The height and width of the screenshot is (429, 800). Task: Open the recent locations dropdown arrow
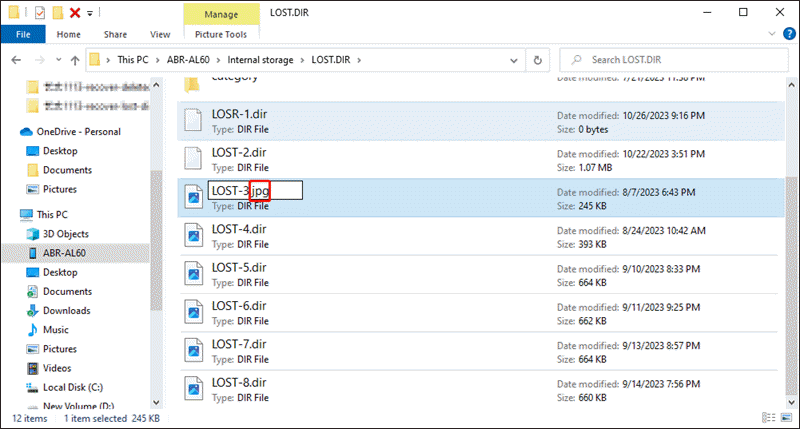point(59,60)
